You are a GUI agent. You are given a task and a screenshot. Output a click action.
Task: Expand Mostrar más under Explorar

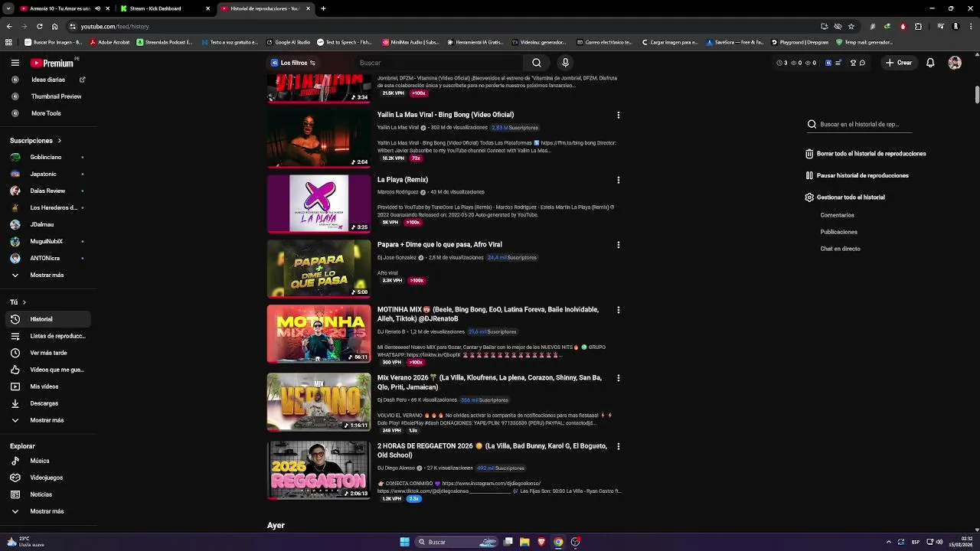(x=46, y=511)
